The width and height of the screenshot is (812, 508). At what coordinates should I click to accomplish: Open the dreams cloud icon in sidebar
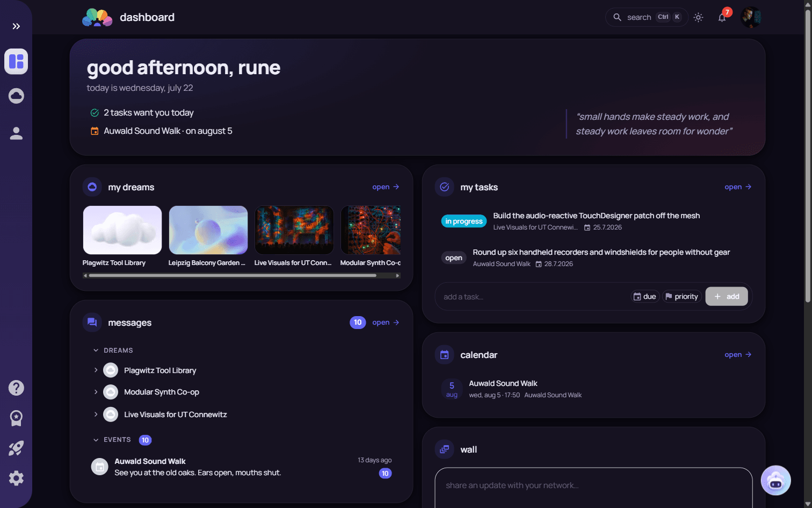[x=16, y=96]
